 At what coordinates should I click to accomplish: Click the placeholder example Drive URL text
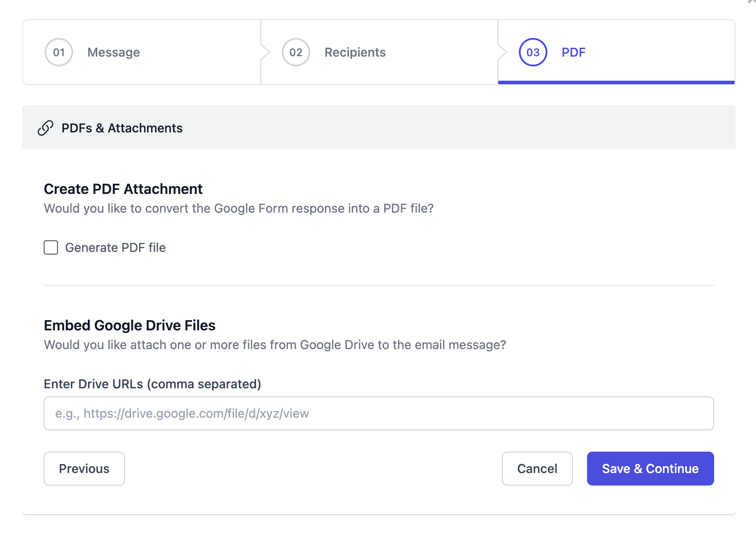[182, 413]
